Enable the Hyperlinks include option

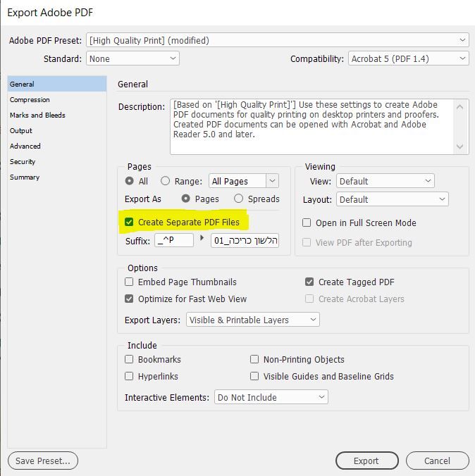click(x=130, y=376)
